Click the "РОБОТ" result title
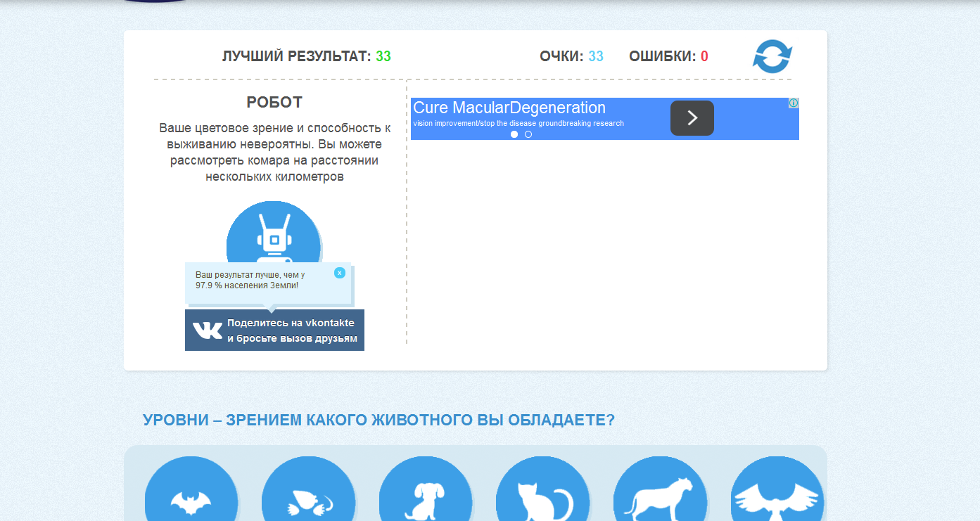Viewport: 980px width, 521px height. pos(274,103)
